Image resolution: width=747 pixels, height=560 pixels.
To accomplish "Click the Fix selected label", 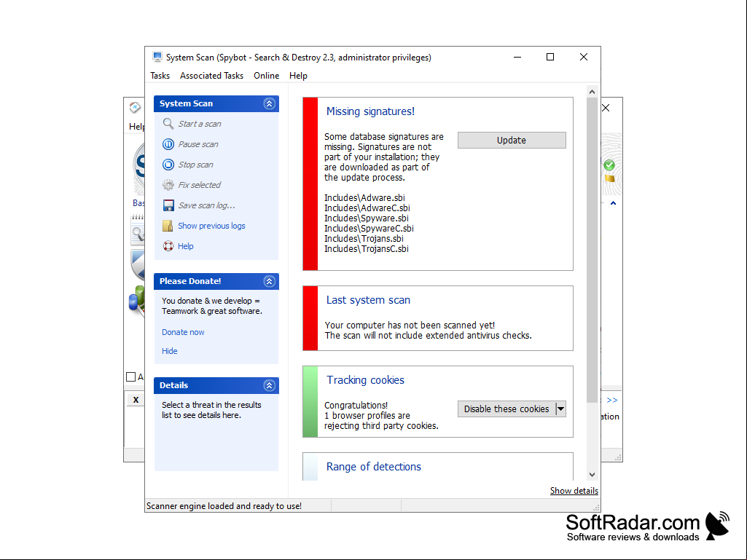I will point(200,185).
